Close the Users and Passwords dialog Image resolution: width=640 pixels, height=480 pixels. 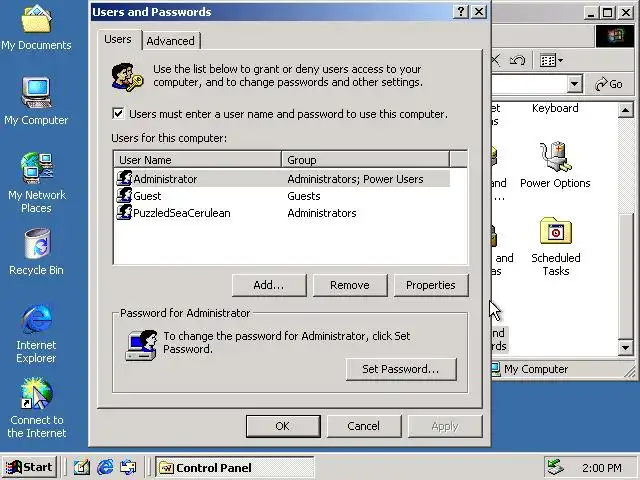(479, 12)
